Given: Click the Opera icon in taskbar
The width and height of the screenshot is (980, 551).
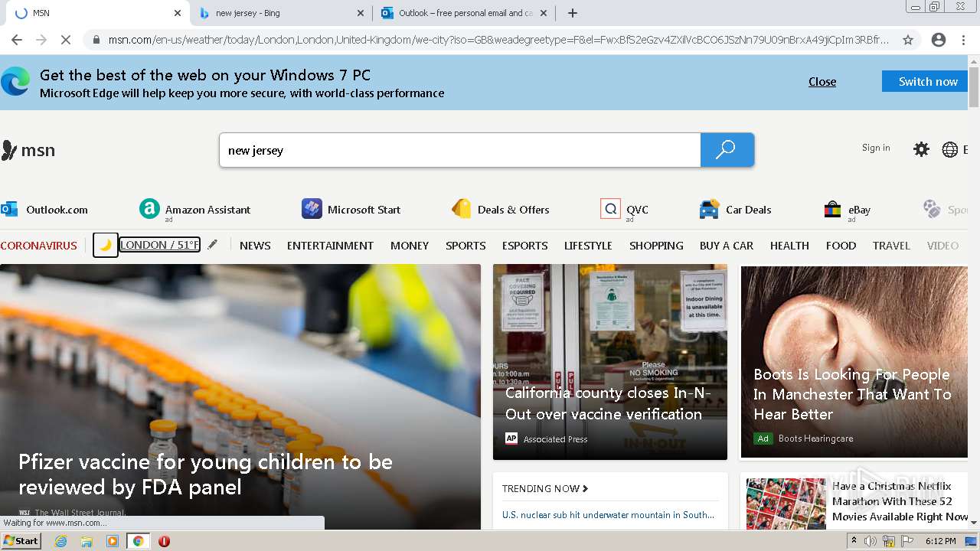Looking at the screenshot, I should tap(164, 541).
